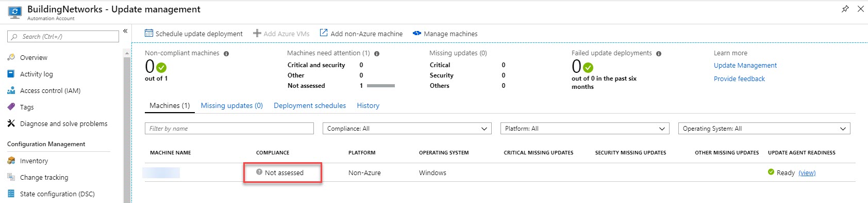
Task: Click the Automation Account icon beside the title
Action: [15, 12]
